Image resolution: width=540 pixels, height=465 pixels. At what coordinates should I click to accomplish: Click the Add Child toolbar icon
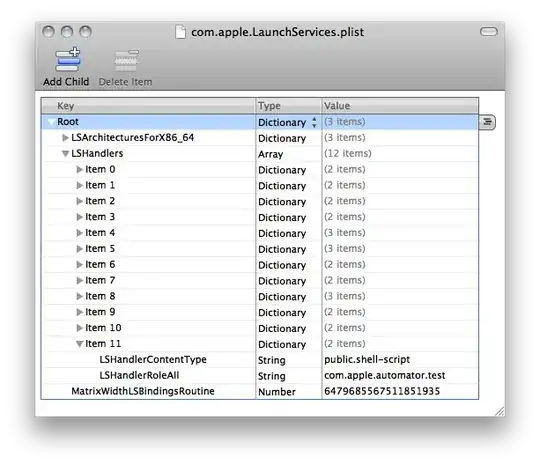click(x=67, y=59)
